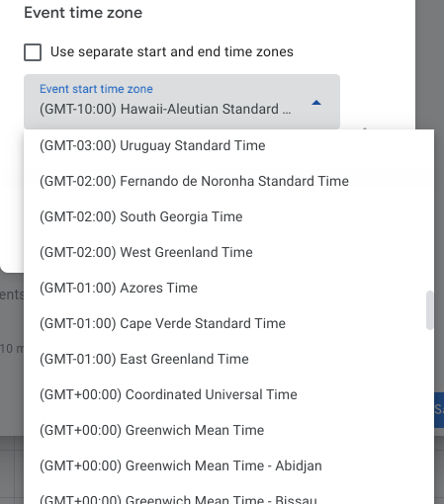
Task: Select Fernando de Noronha Standard Time
Action: click(x=228, y=181)
